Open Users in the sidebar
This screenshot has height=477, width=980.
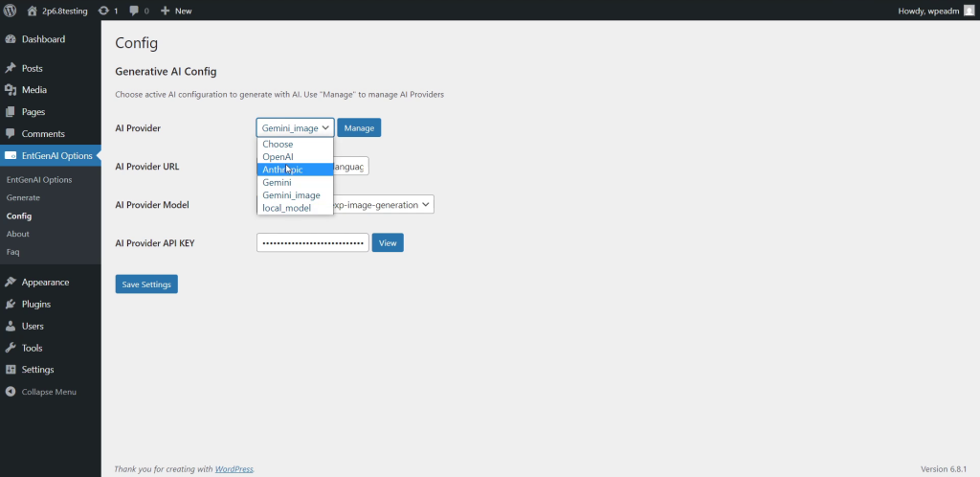point(33,326)
